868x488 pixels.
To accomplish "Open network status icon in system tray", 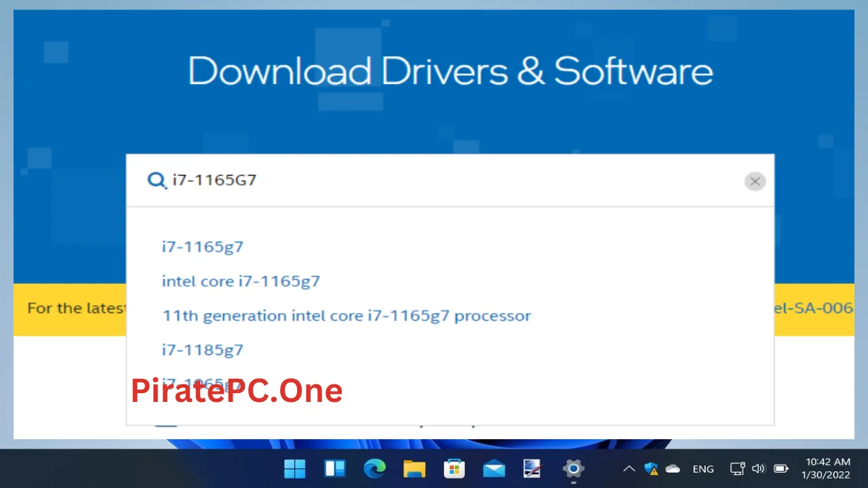I will 738,468.
